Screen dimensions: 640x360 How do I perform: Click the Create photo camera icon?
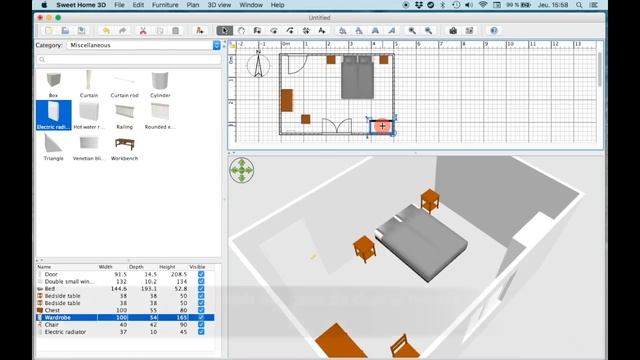[453, 31]
